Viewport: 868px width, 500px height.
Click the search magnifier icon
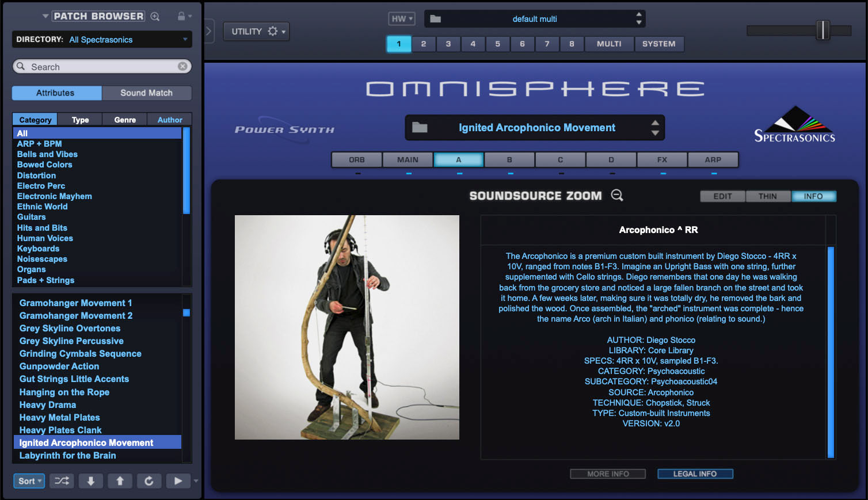coord(21,66)
